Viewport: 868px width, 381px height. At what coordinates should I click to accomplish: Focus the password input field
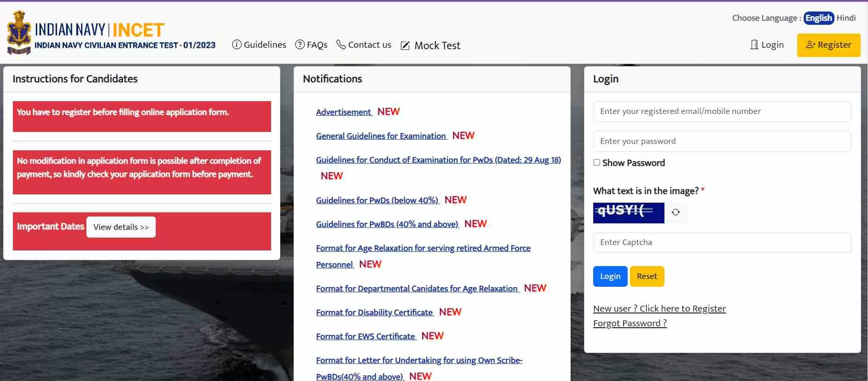coord(722,141)
